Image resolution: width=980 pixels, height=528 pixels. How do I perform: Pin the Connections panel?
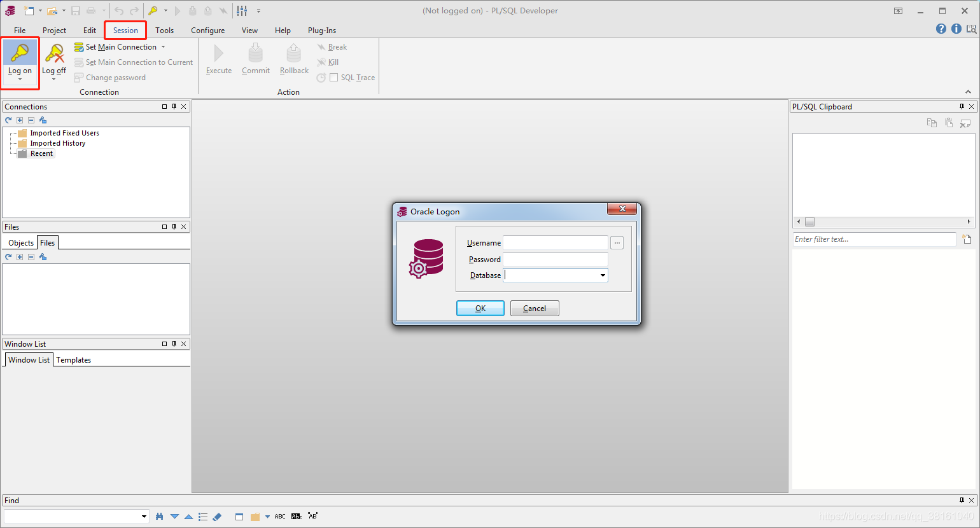[174, 107]
